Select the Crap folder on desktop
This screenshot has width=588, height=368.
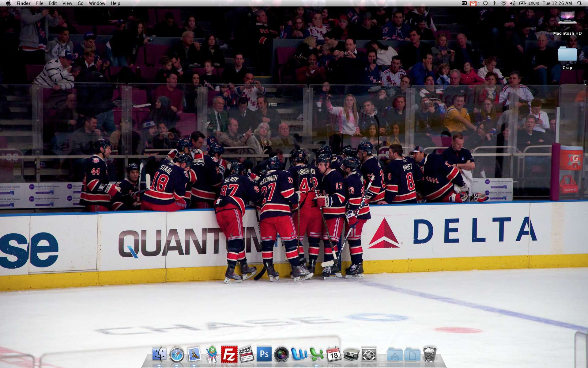(567, 55)
